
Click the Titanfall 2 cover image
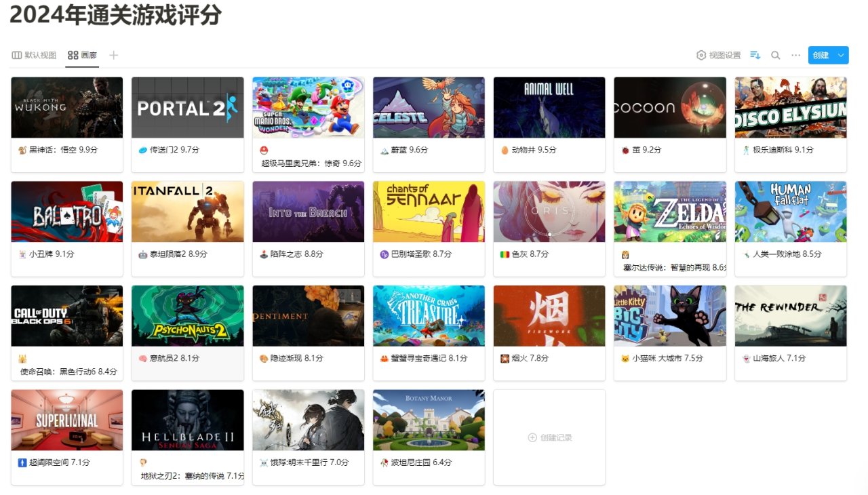[x=188, y=212]
